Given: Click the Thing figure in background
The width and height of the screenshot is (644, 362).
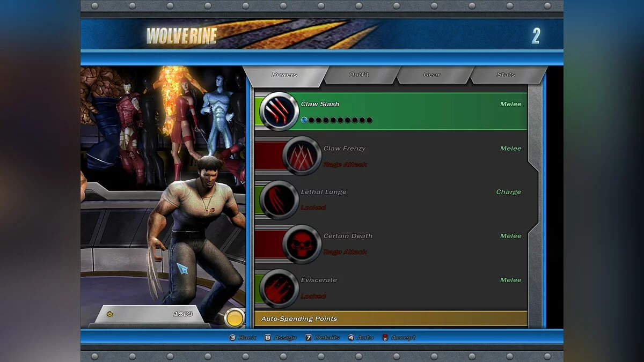Looking at the screenshot, I should pos(102,113).
